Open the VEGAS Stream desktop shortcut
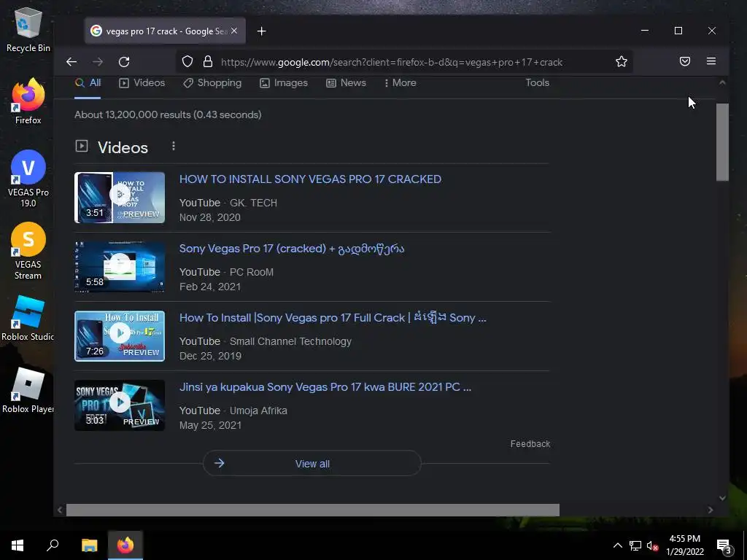The image size is (747, 560). tap(28, 251)
